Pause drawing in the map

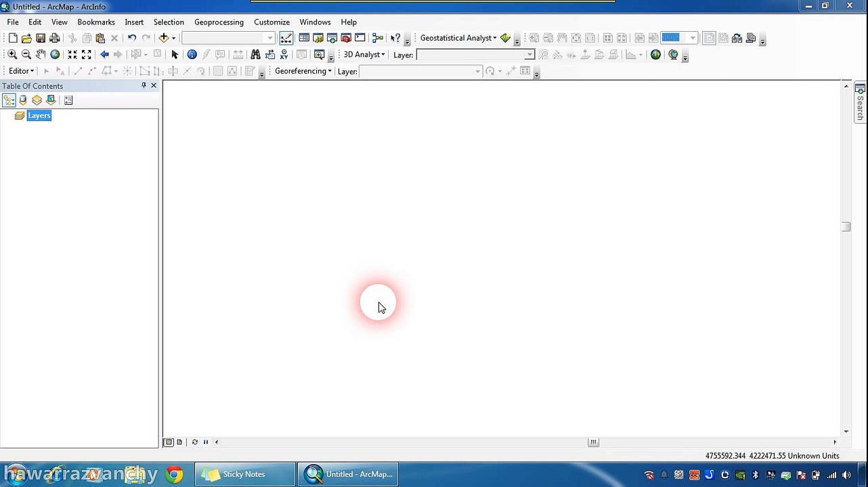[206, 442]
